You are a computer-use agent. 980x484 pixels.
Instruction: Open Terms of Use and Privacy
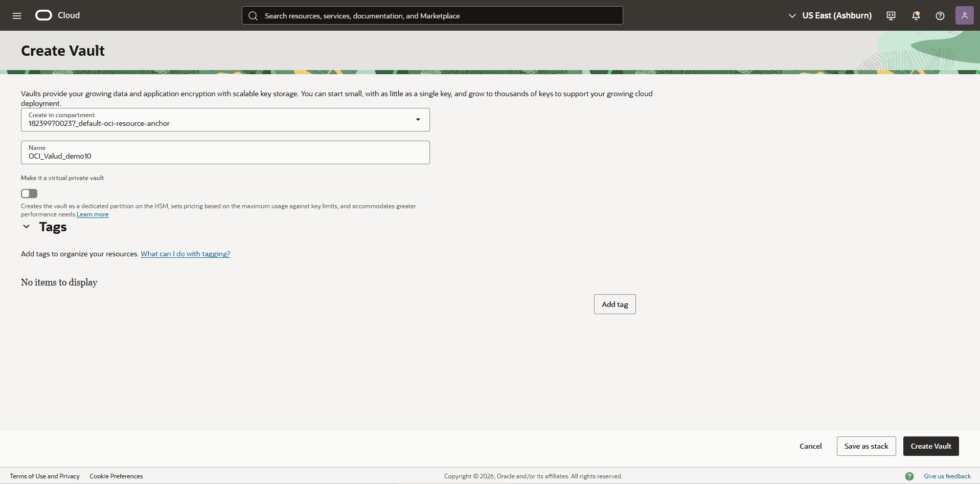coord(45,476)
